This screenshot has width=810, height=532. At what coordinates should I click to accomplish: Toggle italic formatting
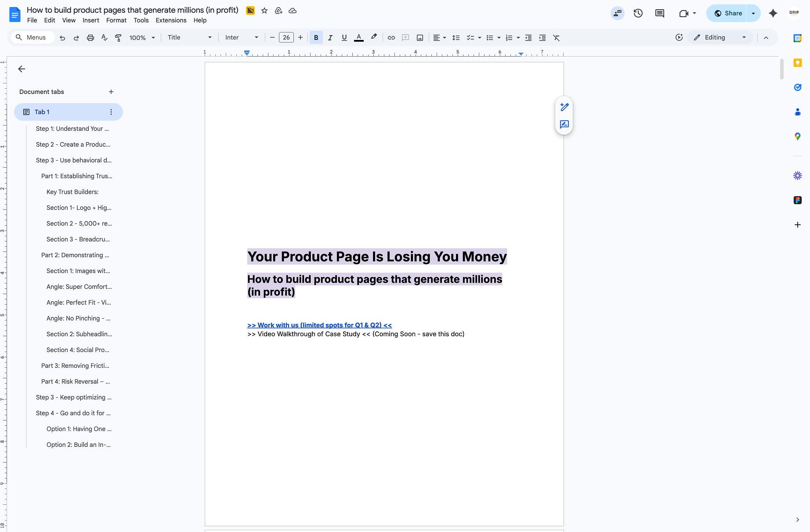coord(330,38)
